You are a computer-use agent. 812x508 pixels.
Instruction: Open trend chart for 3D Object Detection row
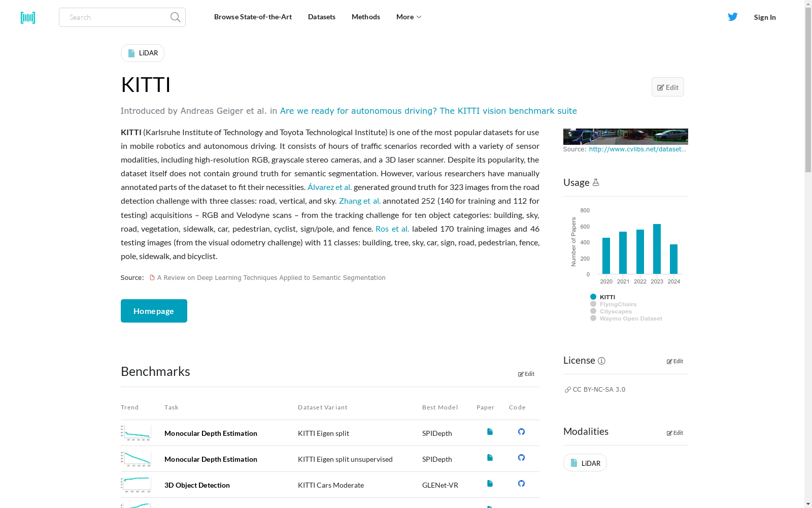(x=136, y=485)
